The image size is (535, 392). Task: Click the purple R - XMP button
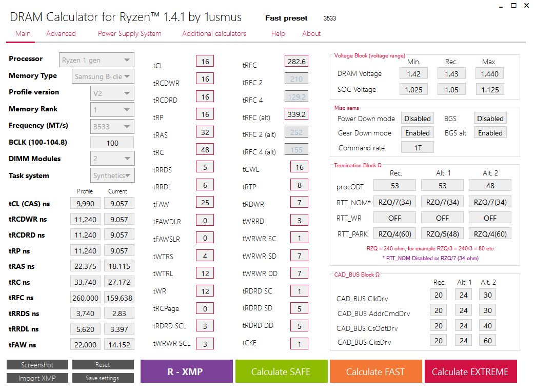pyautogui.click(x=187, y=371)
